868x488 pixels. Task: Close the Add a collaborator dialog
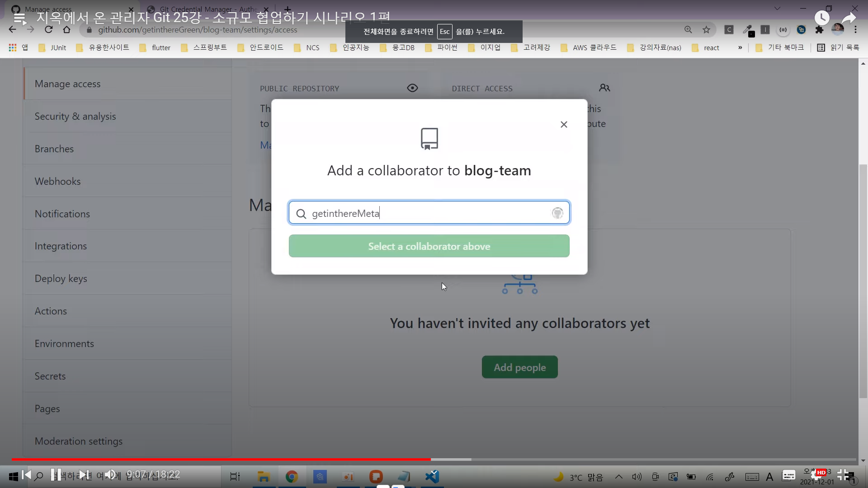pyautogui.click(x=564, y=124)
